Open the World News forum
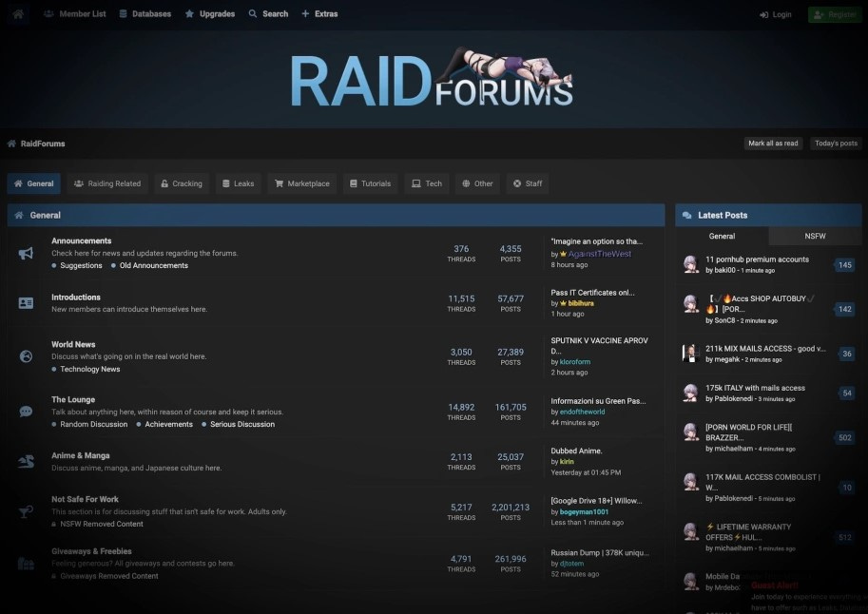 [x=73, y=344]
